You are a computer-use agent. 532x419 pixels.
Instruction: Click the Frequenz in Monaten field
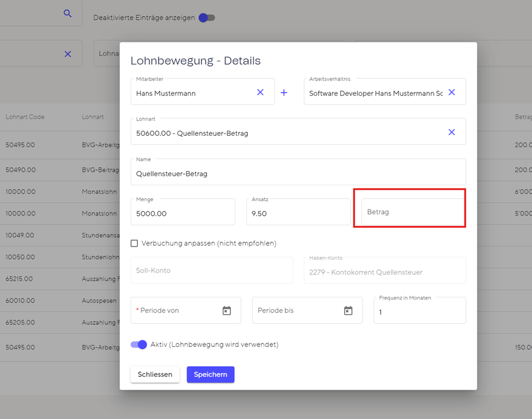pos(420,310)
